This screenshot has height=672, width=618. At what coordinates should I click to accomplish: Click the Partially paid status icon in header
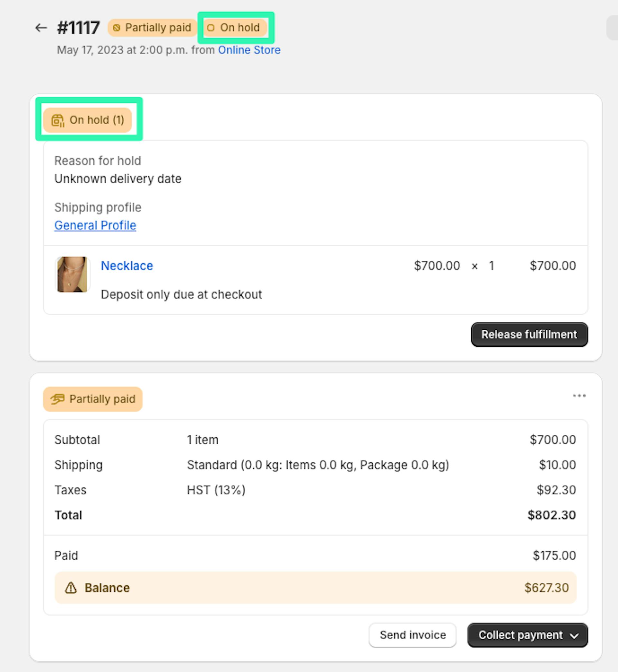(x=117, y=28)
